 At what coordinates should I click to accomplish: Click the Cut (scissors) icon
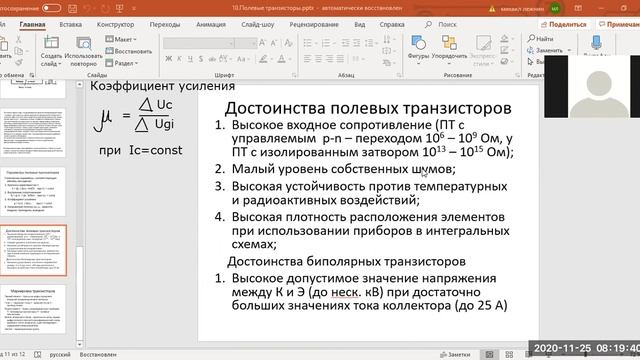click(18, 40)
